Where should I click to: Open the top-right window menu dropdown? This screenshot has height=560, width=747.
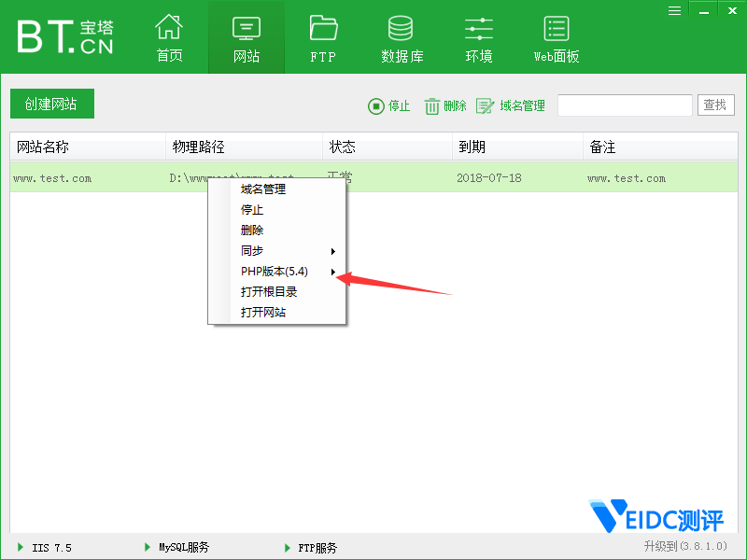pyautogui.click(x=675, y=9)
